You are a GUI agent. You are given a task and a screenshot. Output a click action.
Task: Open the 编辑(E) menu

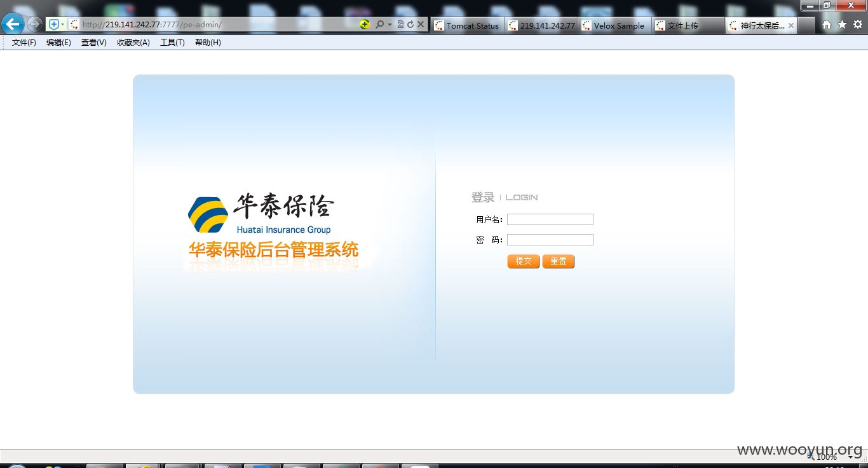pos(58,43)
